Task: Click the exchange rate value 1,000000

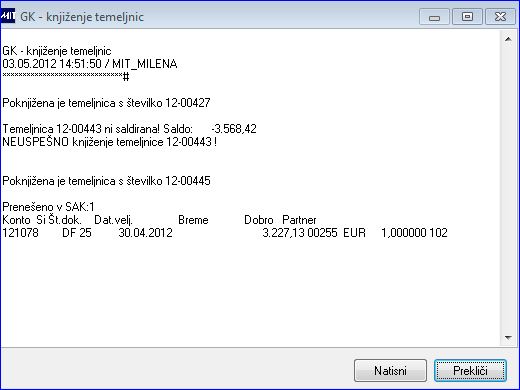Action: (x=404, y=233)
